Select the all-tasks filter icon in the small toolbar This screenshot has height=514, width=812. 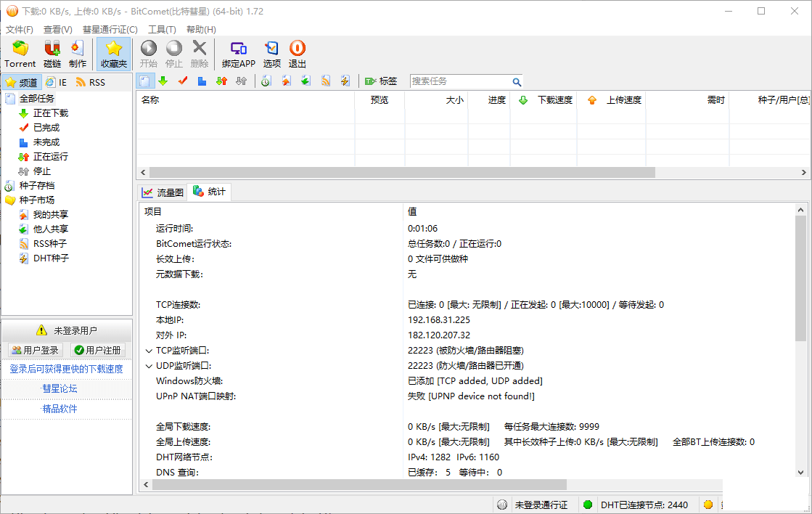point(145,81)
